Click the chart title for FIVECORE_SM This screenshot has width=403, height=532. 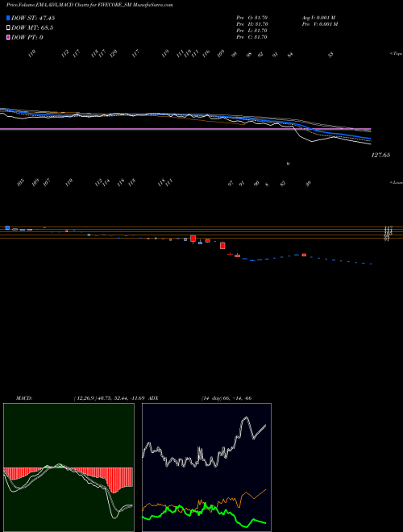click(89, 5)
